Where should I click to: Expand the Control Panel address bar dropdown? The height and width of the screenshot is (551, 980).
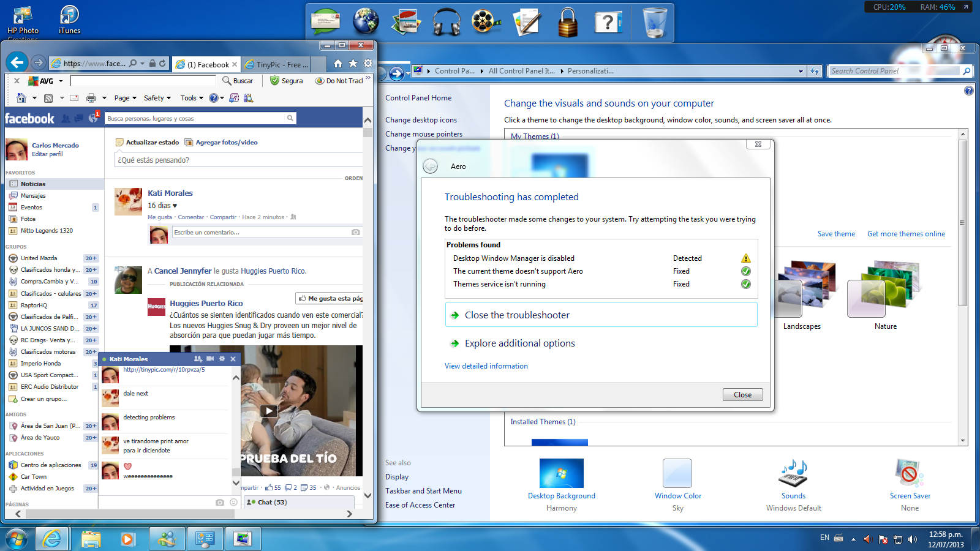[801, 71]
